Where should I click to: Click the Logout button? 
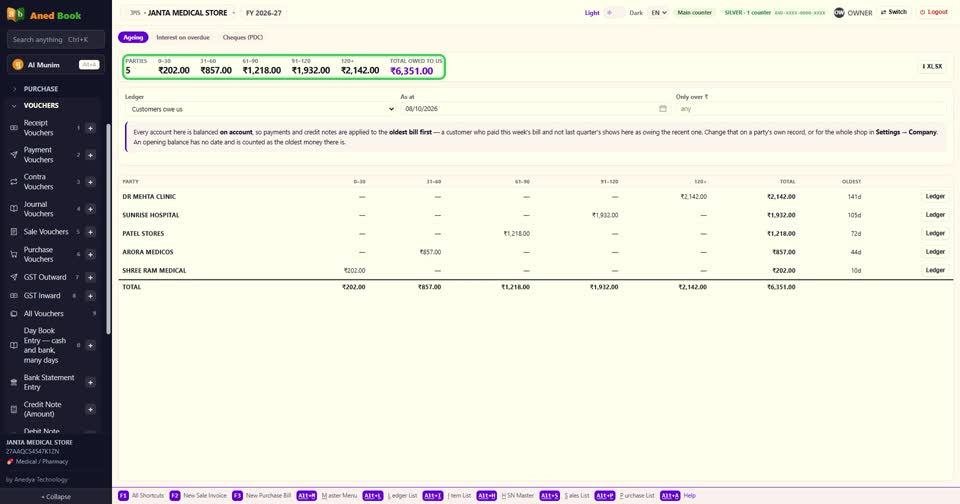click(x=934, y=12)
